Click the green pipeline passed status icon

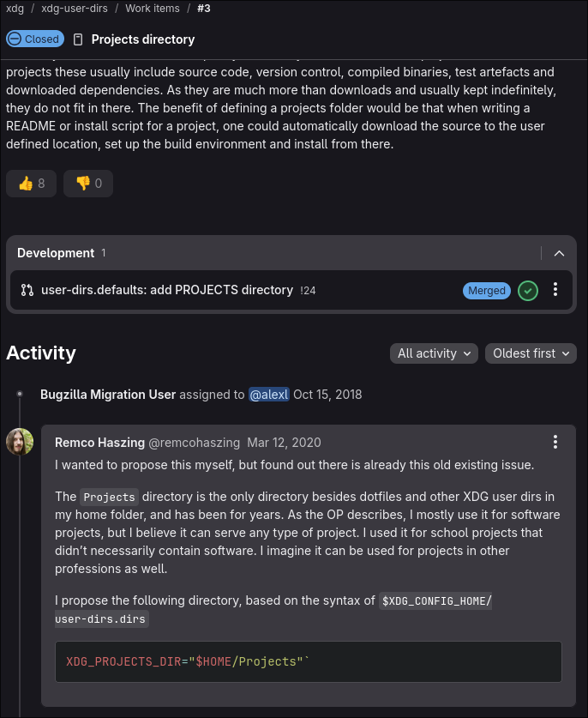528,291
